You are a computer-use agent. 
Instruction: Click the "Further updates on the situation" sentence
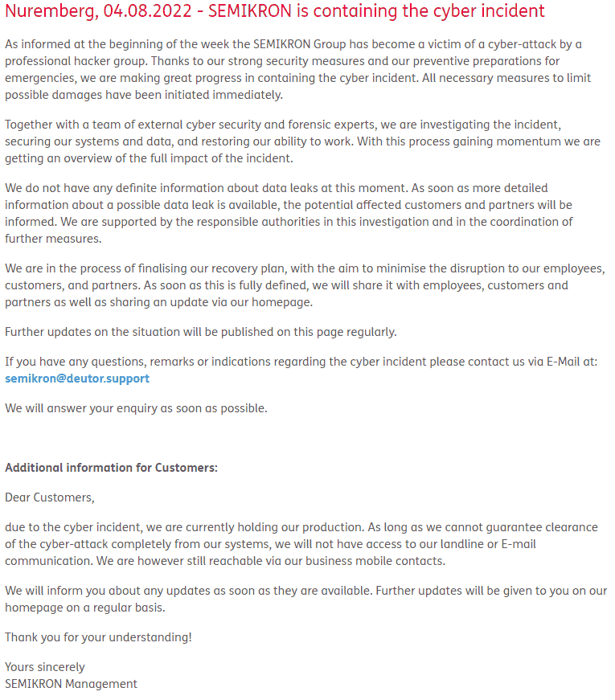201,332
